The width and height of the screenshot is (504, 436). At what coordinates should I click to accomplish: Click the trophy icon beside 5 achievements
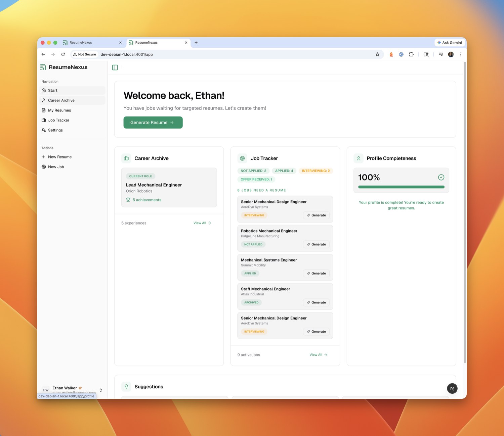[128, 200]
